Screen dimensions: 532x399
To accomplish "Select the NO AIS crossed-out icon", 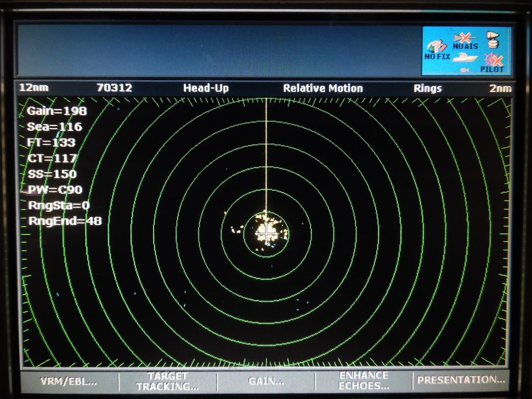I will [x=465, y=41].
